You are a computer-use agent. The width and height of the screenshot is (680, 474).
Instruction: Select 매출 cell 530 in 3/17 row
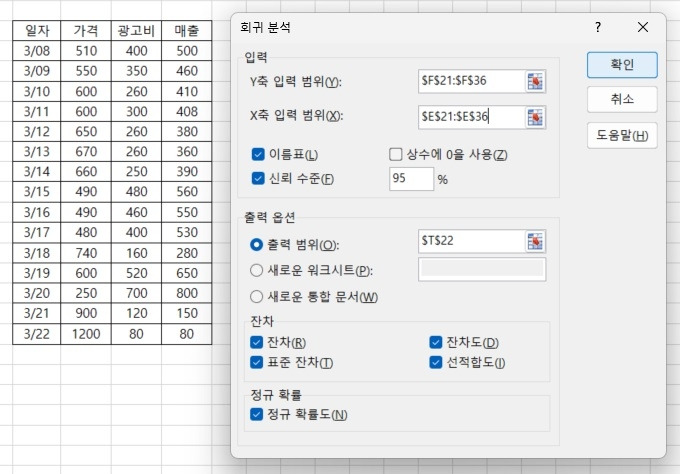(186, 232)
